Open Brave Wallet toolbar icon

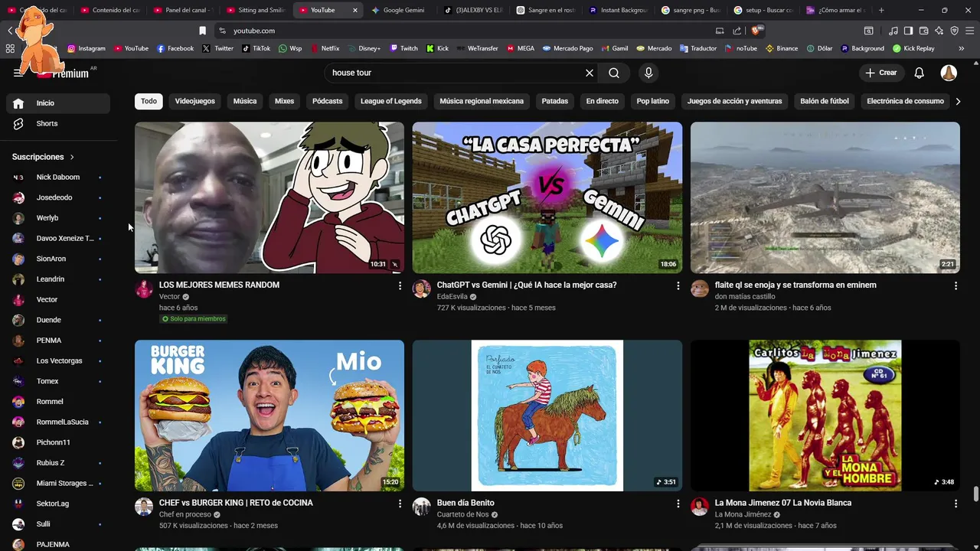point(923,31)
